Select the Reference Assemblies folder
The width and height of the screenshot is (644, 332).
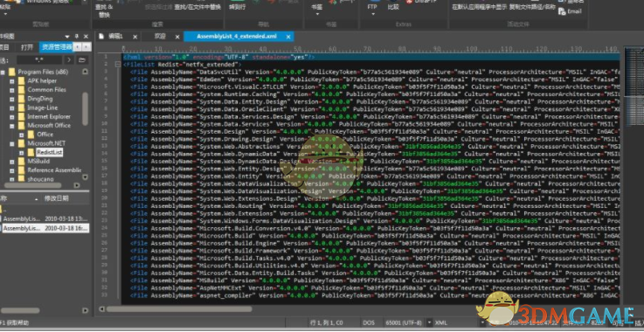coord(54,170)
